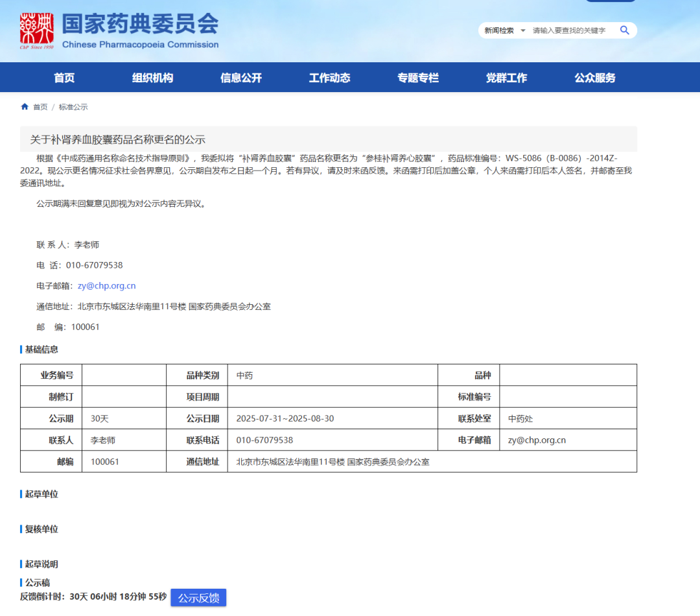This screenshot has width=700, height=616.
Task: Open the zy@chp.org.cn email link in contact info
Action: point(106,285)
